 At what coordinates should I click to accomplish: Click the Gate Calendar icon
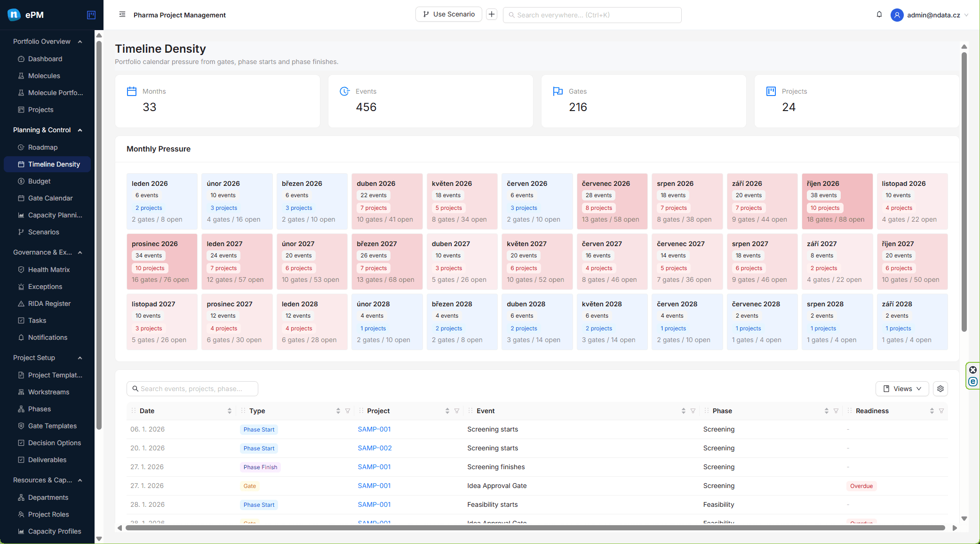21,198
